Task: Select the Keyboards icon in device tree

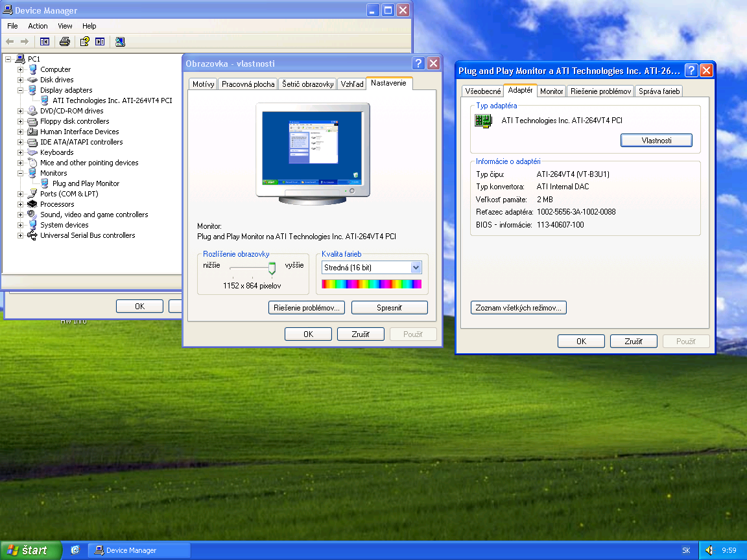Action: click(32, 152)
